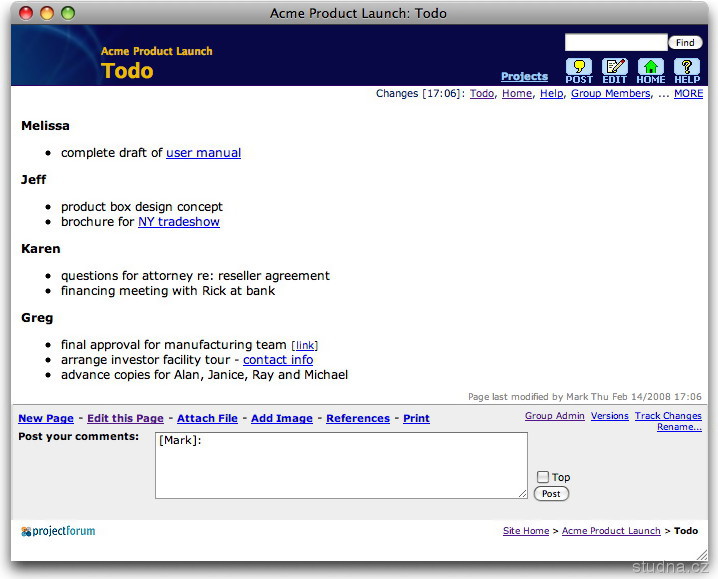Open Home link in Changes bar

coord(517,93)
